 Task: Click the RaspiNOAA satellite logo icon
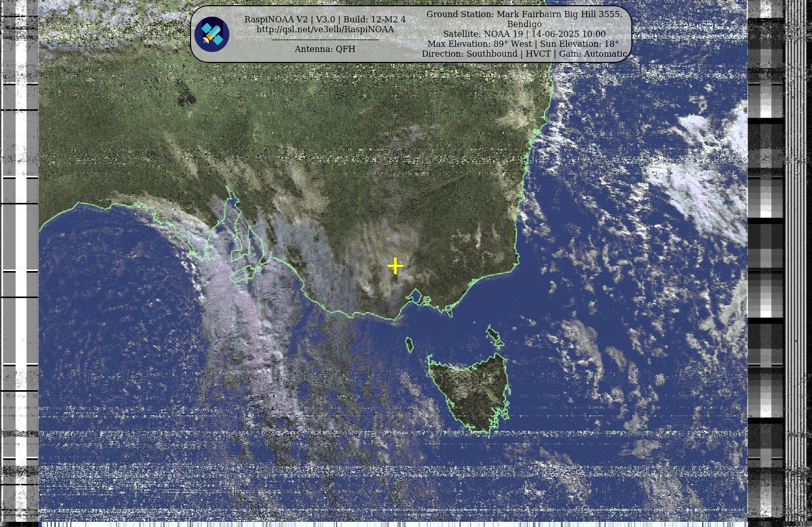pos(212,34)
